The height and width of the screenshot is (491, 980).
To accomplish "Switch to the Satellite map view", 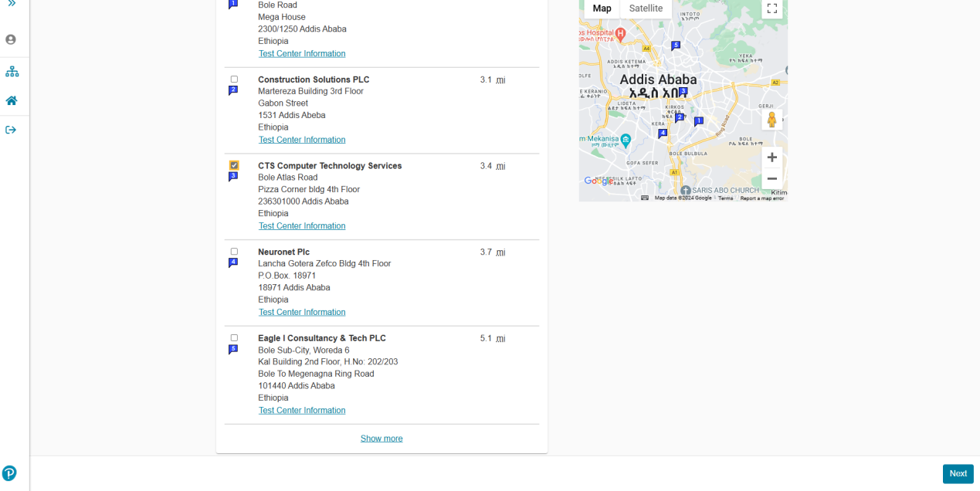I will [x=646, y=8].
